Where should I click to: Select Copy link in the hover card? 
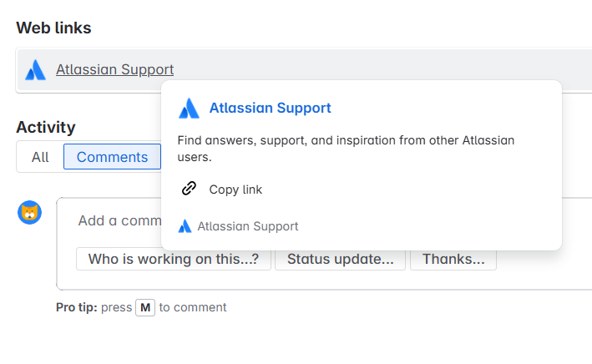coord(235,190)
